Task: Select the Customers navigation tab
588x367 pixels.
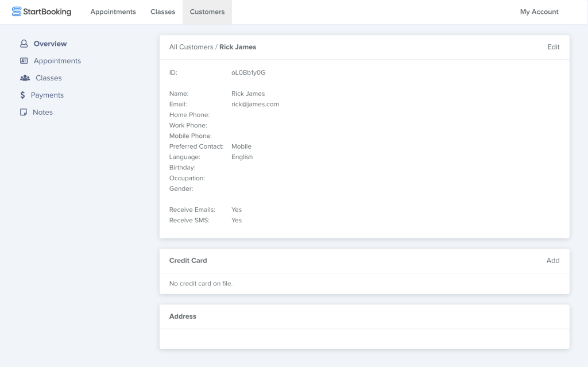Action: click(x=207, y=12)
